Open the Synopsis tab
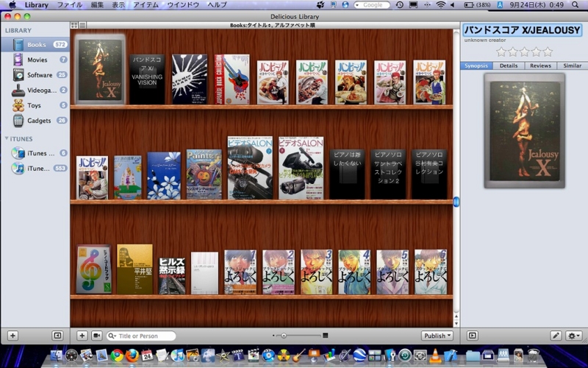This screenshot has width=588, height=368. pos(476,66)
